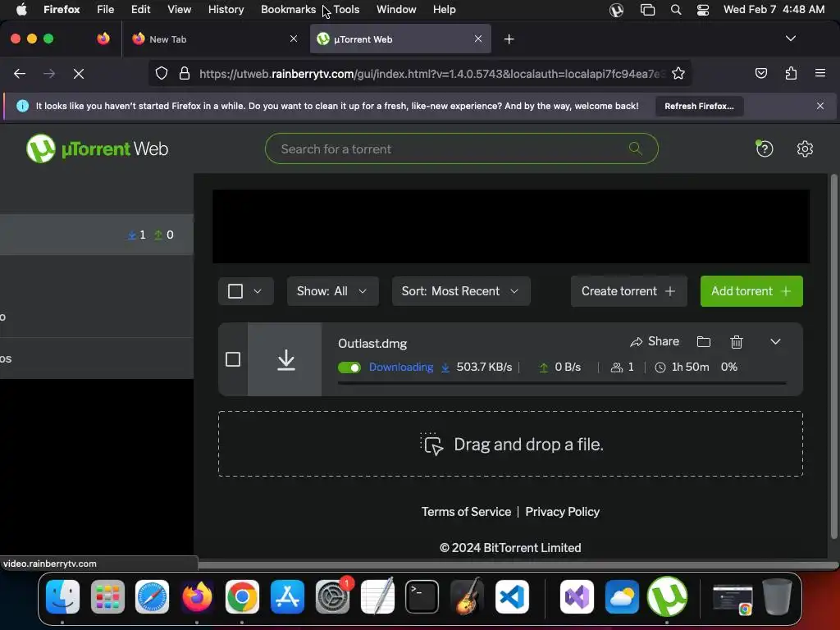Open µTorrent app from the dock

point(667,596)
